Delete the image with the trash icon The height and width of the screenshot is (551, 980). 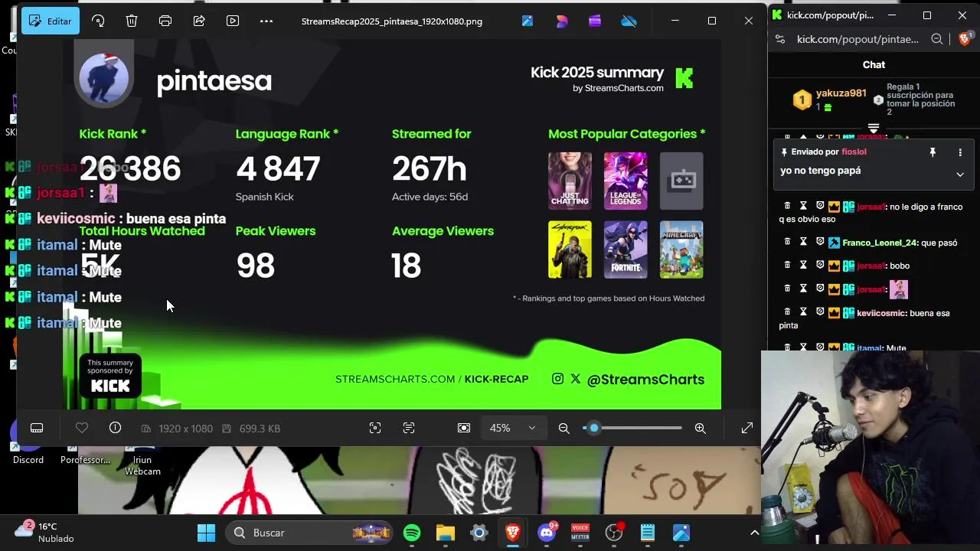[x=132, y=21]
